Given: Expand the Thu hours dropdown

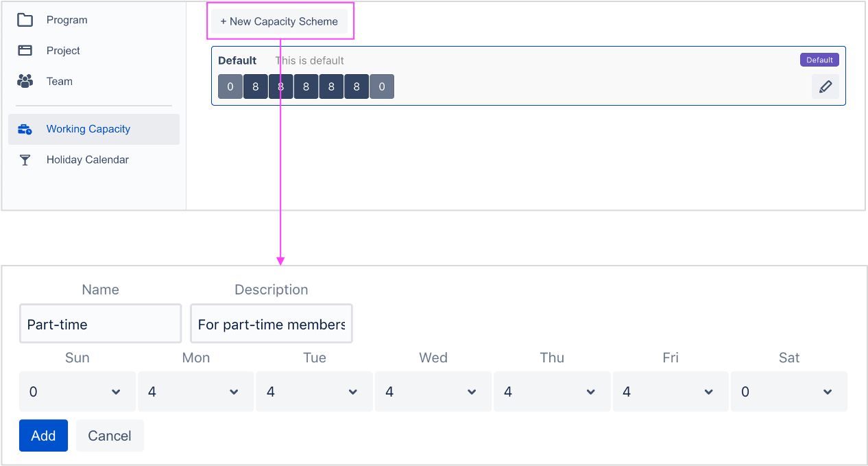Looking at the screenshot, I should point(551,392).
